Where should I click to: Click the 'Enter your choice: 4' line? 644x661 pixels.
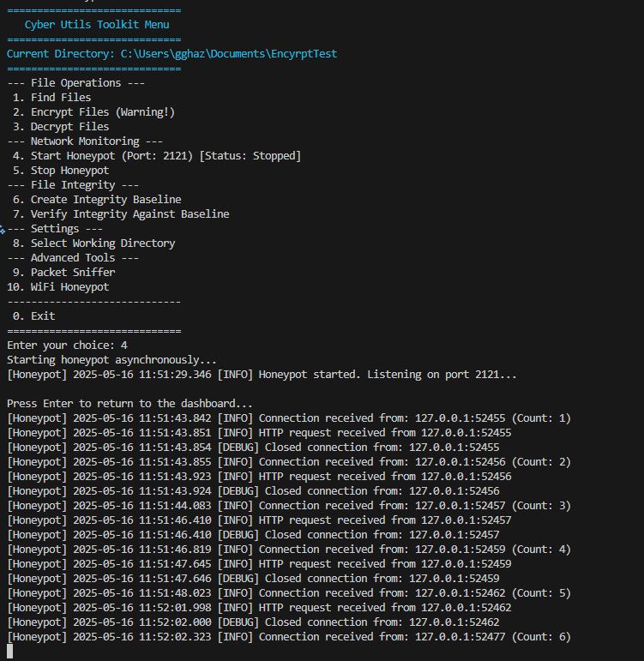point(67,346)
